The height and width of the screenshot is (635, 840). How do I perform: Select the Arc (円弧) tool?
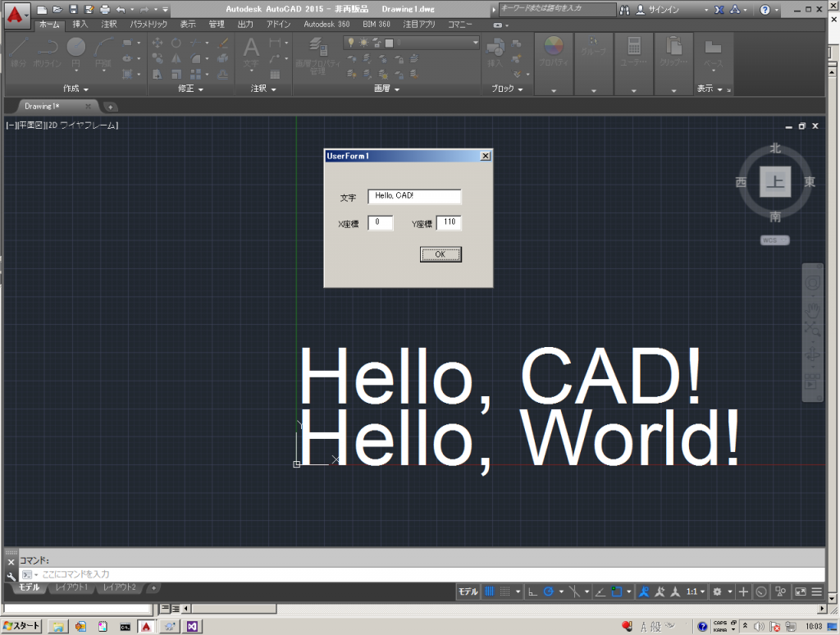[104, 53]
